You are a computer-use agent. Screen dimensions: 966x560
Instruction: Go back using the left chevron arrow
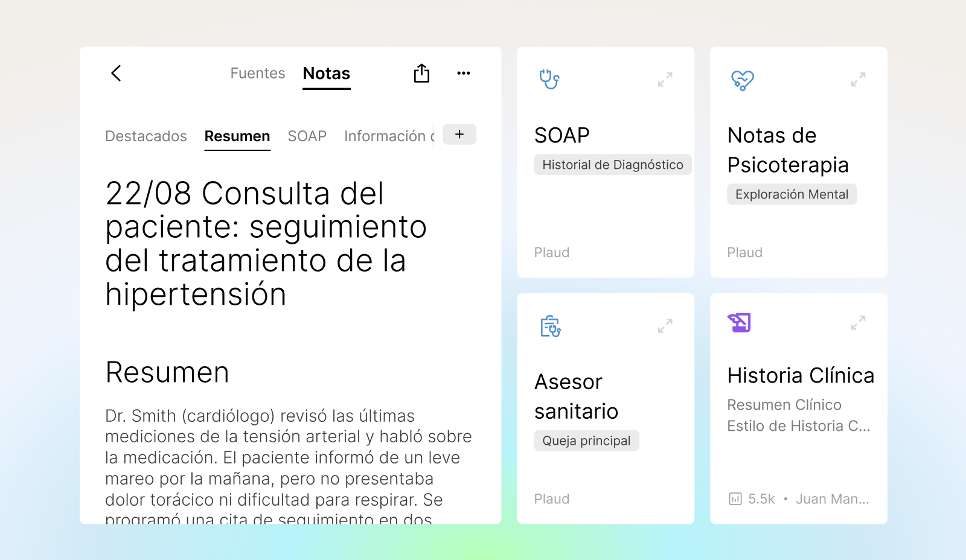117,73
